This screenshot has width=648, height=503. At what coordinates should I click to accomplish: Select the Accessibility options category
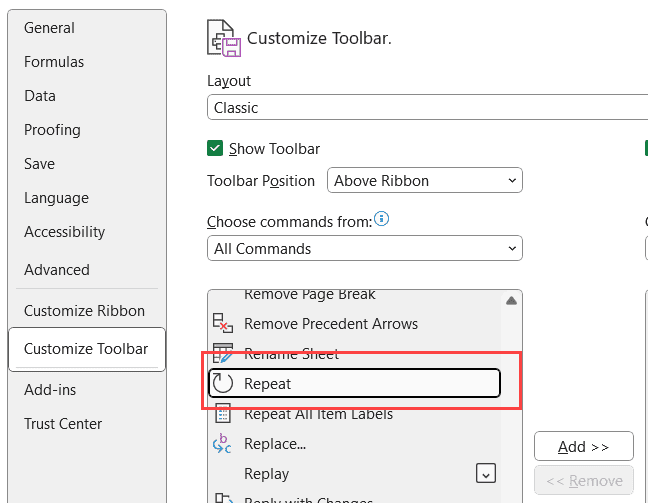tap(64, 232)
